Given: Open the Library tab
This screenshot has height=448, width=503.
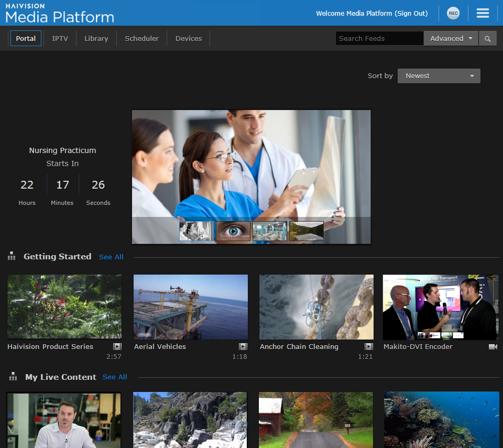Looking at the screenshot, I should click(96, 39).
